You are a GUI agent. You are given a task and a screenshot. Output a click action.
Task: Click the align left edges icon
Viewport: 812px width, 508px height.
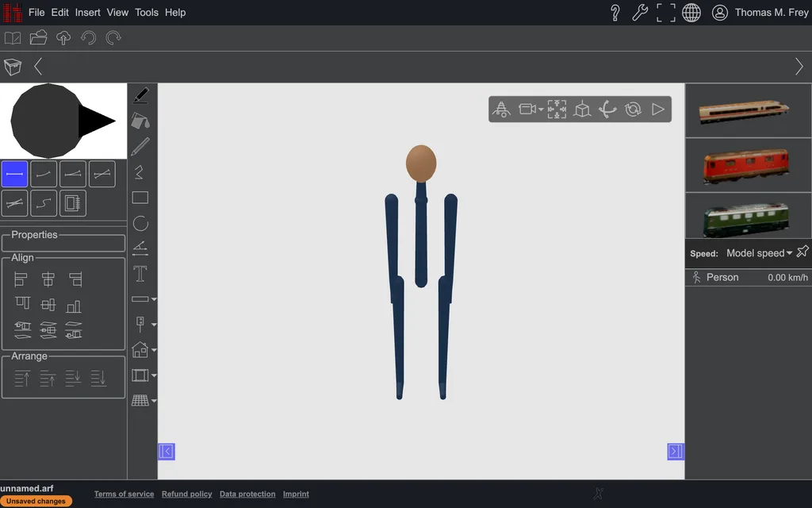click(21, 279)
